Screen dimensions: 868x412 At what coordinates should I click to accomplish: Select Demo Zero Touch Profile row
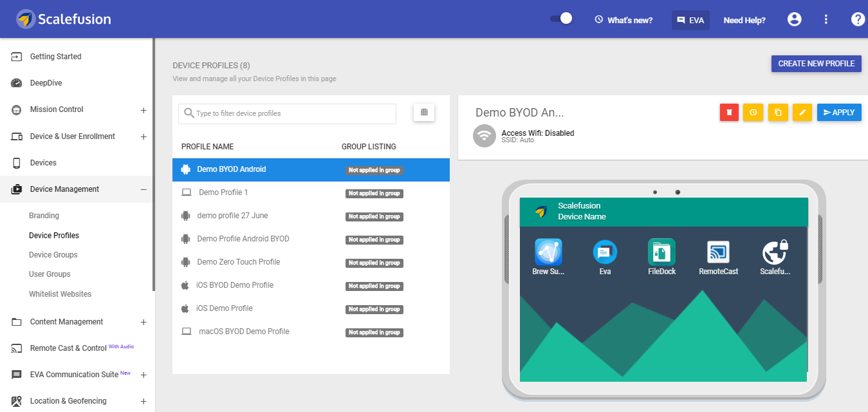(311, 263)
